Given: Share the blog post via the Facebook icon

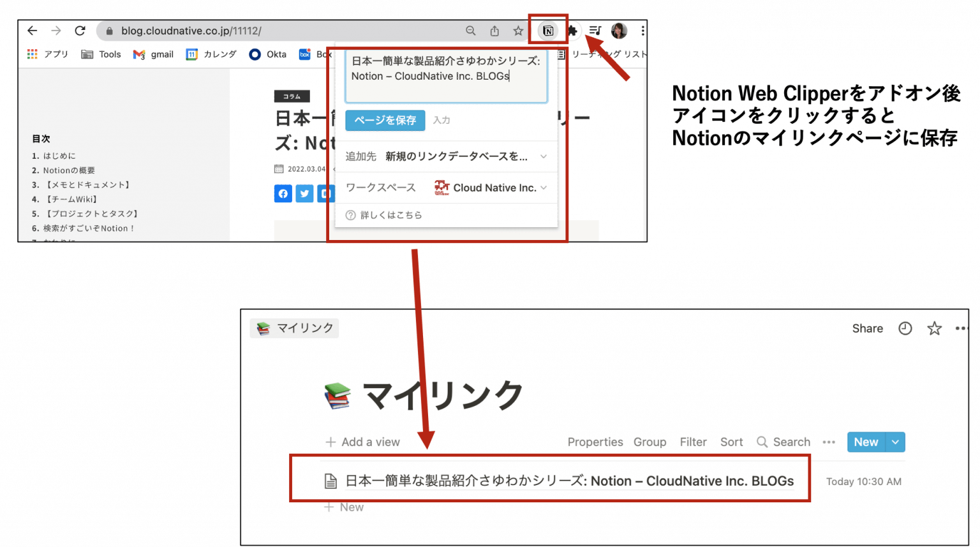Looking at the screenshot, I should 283,193.
